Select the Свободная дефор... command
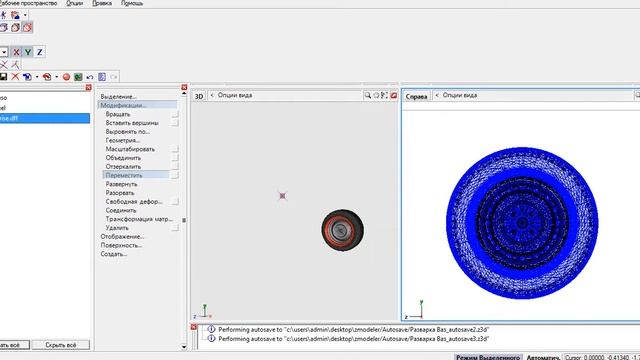Image resolution: width=640 pixels, height=360 pixels. click(134, 202)
